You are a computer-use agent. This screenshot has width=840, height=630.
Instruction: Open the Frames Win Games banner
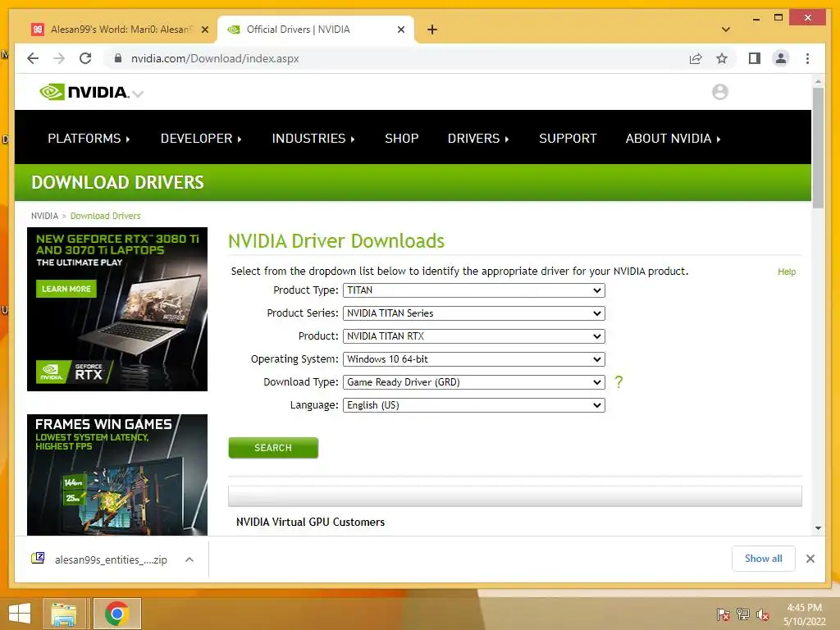117,475
